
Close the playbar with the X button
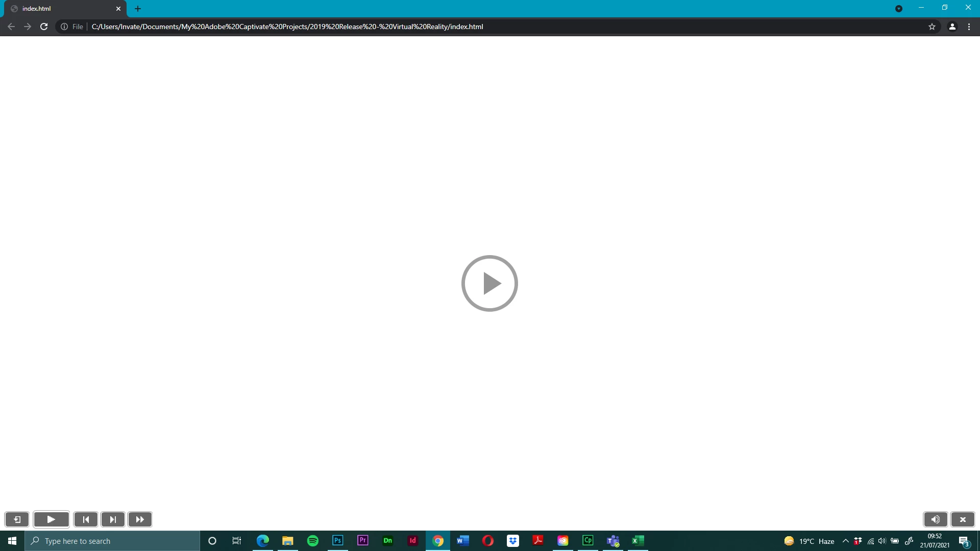[963, 519]
